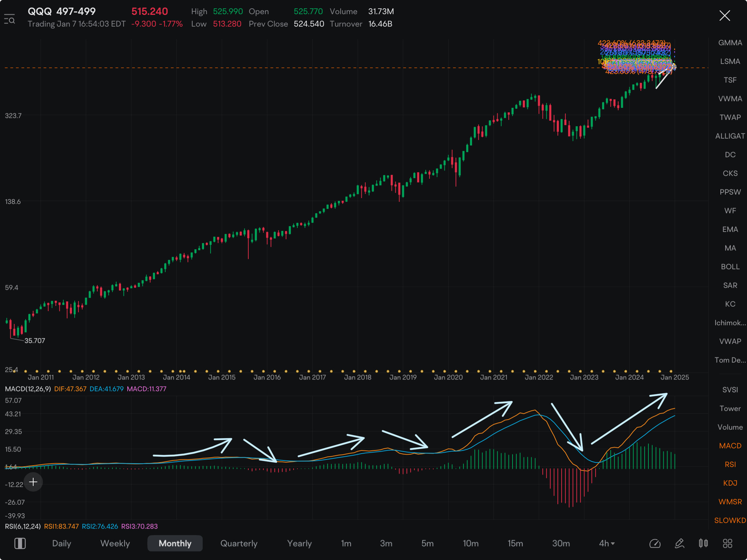This screenshot has height=560, width=747.
Task: Switch to the Daily timeframe
Action: click(62, 543)
